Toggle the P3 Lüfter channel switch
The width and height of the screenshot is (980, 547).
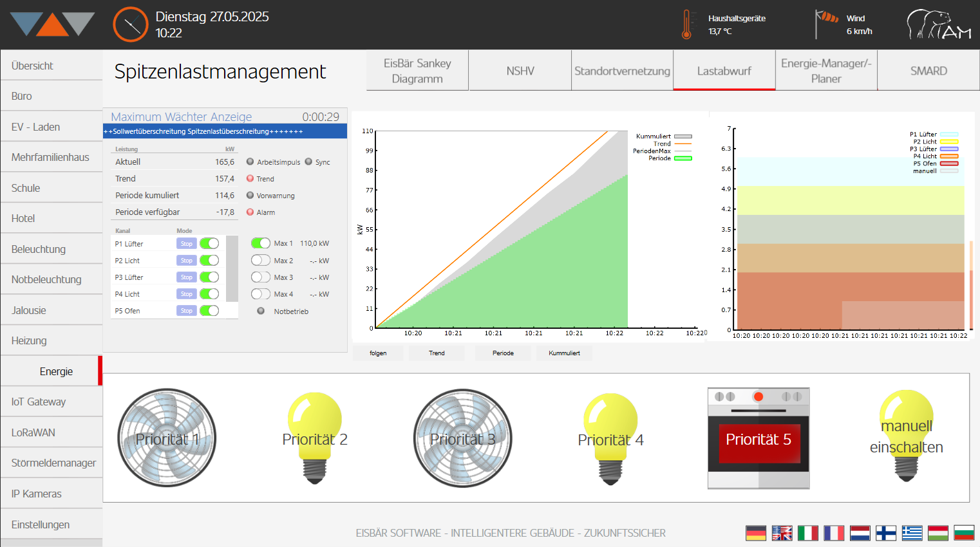(209, 277)
